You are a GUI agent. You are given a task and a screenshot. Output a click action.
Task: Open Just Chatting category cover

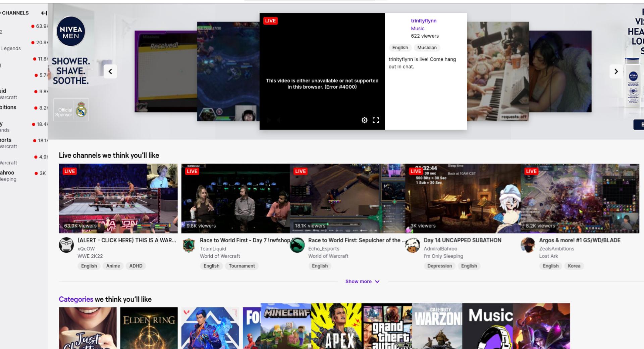(x=88, y=328)
